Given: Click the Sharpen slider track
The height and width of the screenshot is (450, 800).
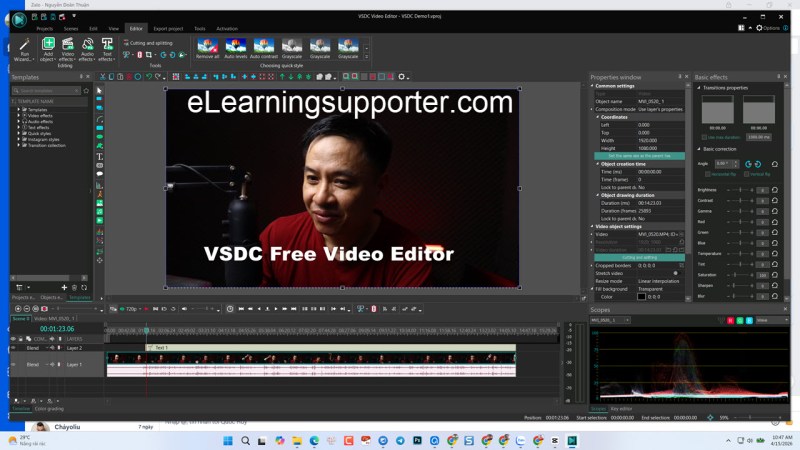Looking at the screenshot, I should pyautogui.click(x=740, y=285).
